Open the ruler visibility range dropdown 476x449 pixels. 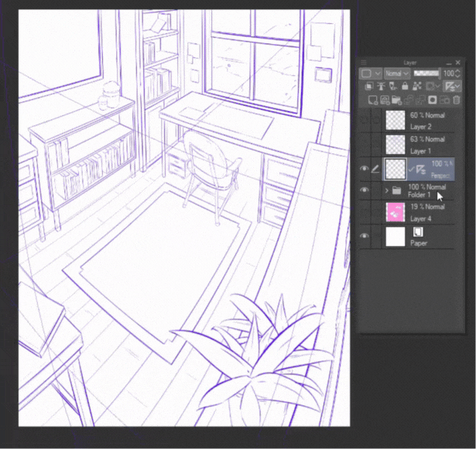pos(452,87)
